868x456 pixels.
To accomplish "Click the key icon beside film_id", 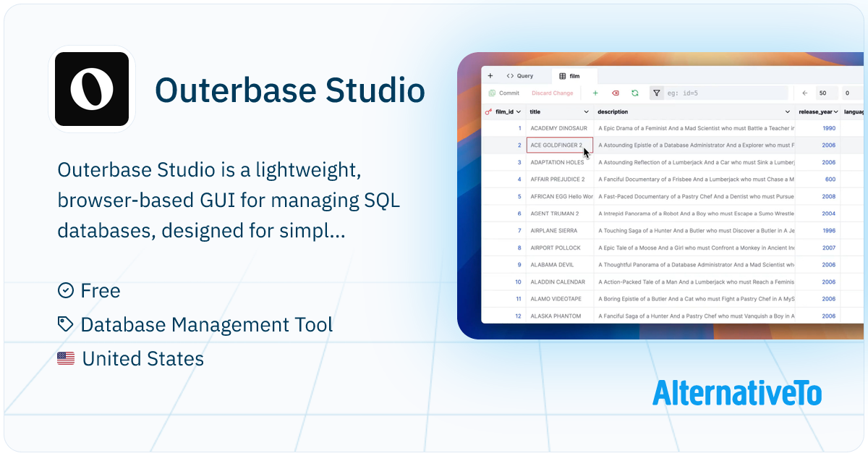I will 488,111.
